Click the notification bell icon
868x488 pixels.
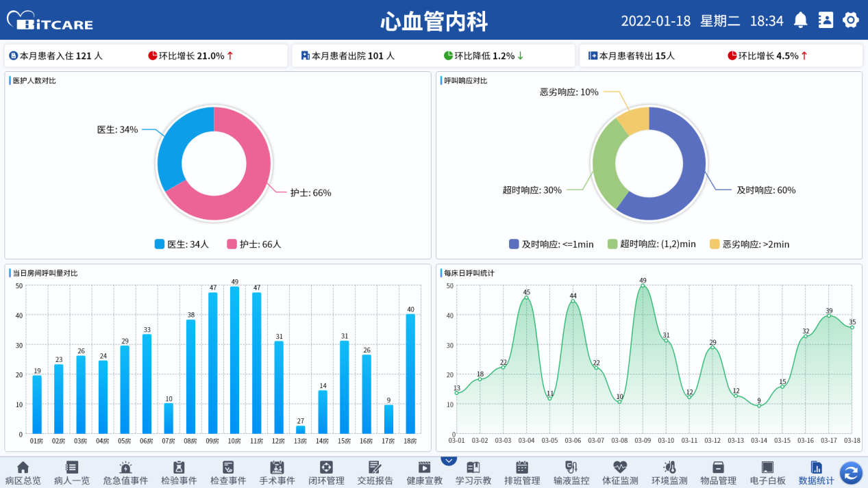pyautogui.click(x=800, y=20)
